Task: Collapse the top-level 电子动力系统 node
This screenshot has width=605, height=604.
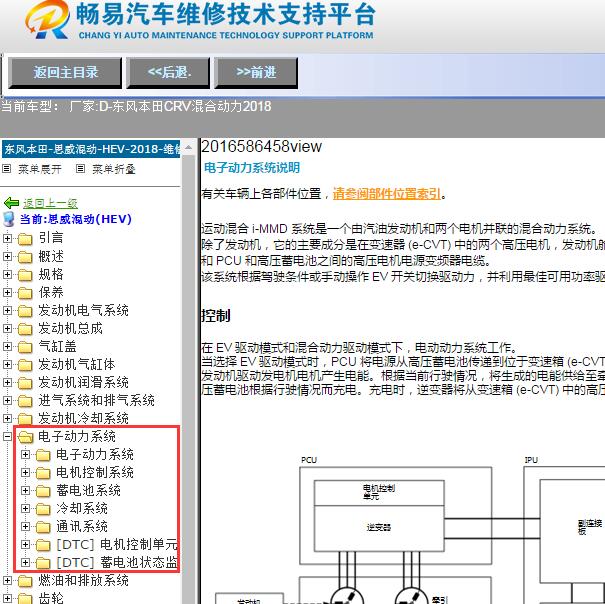Action: coord(7,437)
